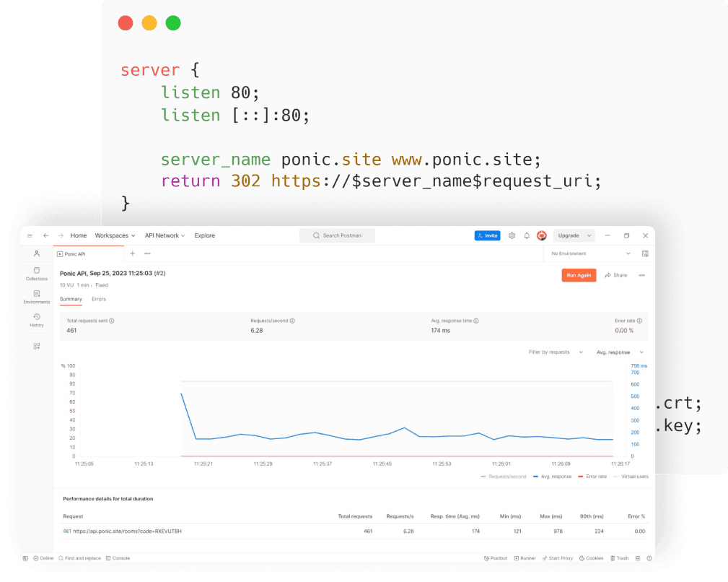Click the GET api.ponic.site/rooms request row
The width and height of the screenshot is (728, 582).
tap(355, 531)
